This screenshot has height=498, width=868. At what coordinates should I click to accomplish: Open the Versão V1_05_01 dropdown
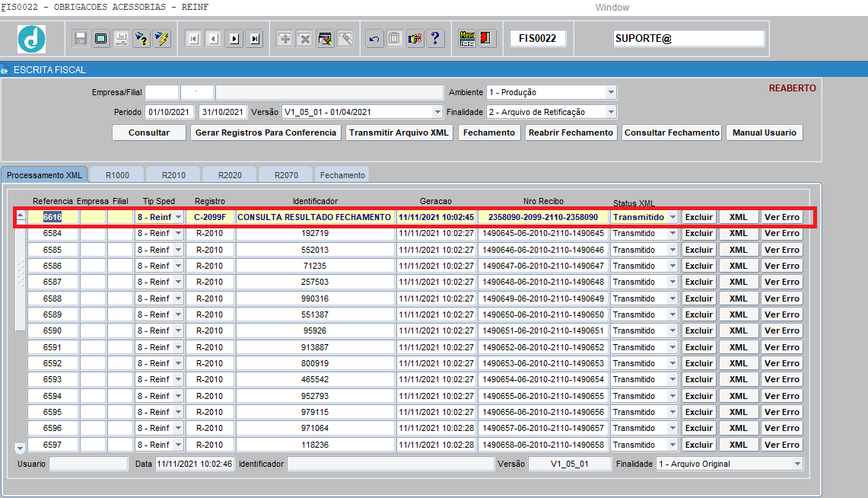(437, 112)
